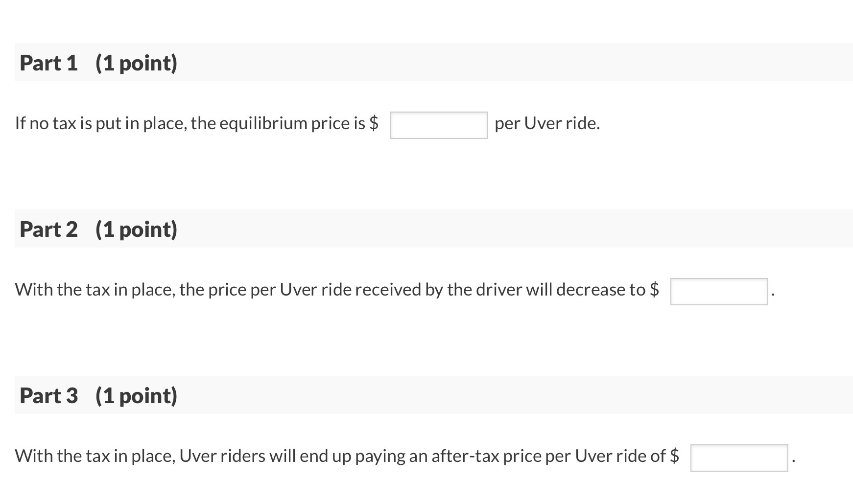The height and width of the screenshot is (504, 853).
Task: Click "(1 point)" beside Part 2
Action: pyautogui.click(x=136, y=229)
